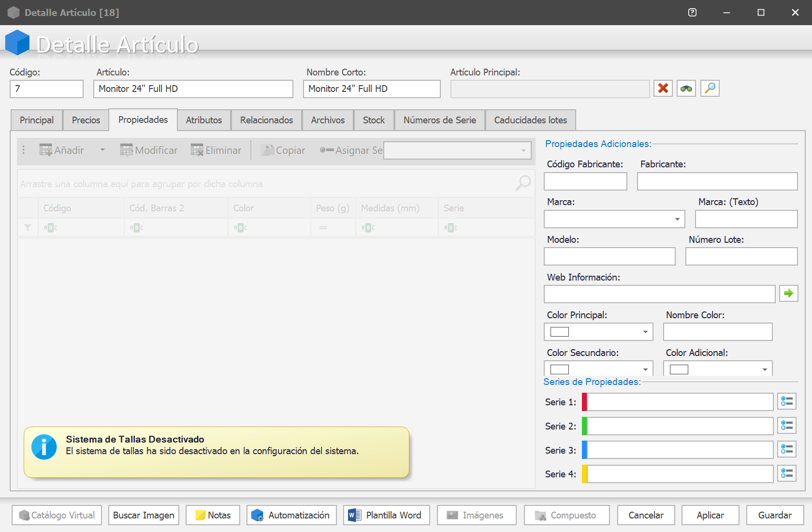Image resolution: width=812 pixels, height=532 pixels.
Task: Open the Marca dropdown
Action: click(677, 219)
